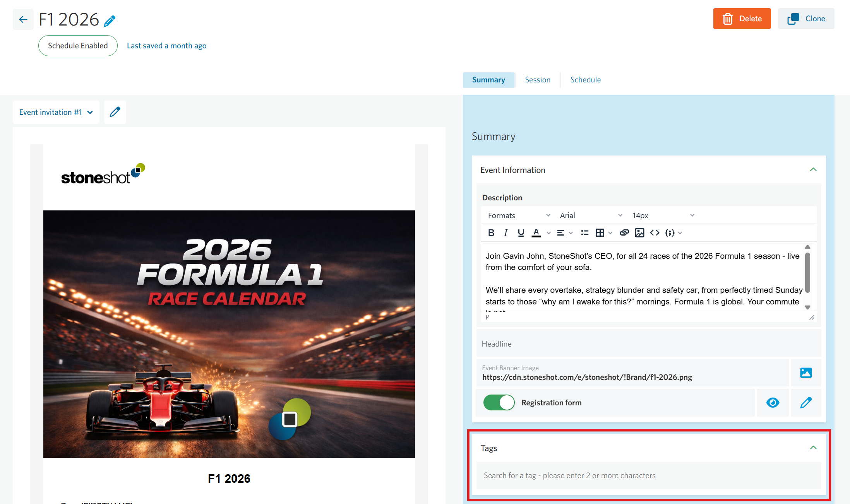Click the description scroll down arrow
This screenshot has width=850, height=504.
[x=807, y=307]
